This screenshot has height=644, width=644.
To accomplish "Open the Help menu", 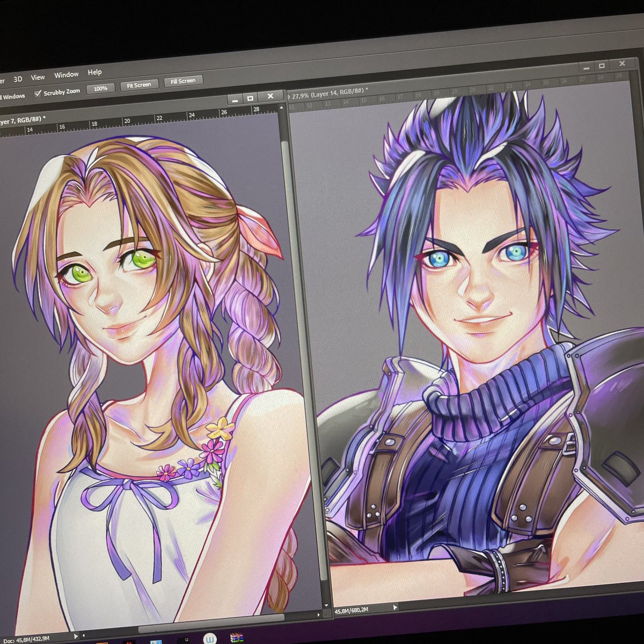I will pyautogui.click(x=94, y=72).
